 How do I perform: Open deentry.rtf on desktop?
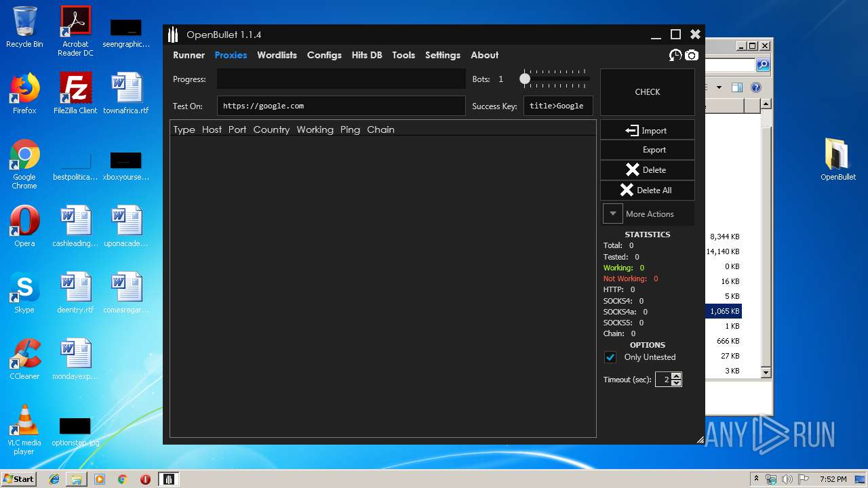pos(75,293)
